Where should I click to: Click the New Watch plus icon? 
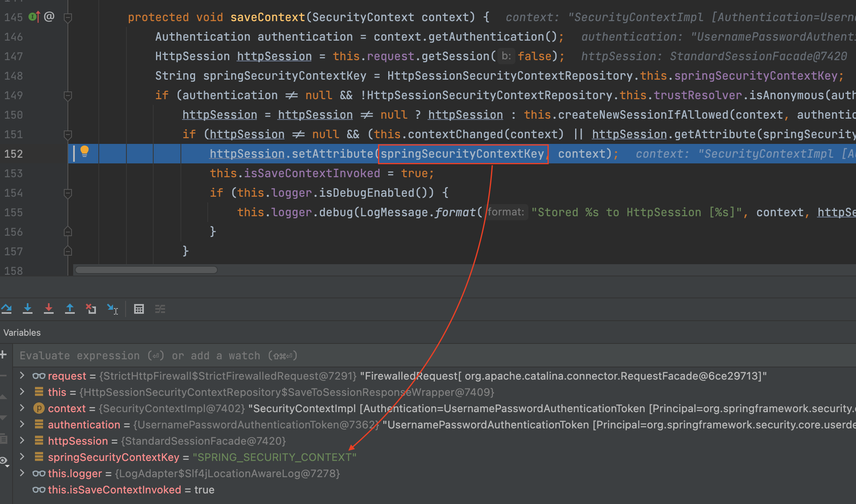point(3,355)
